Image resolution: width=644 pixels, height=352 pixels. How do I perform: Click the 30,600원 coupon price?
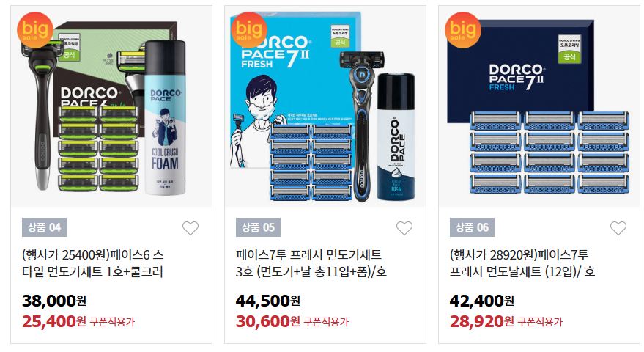pos(268,322)
